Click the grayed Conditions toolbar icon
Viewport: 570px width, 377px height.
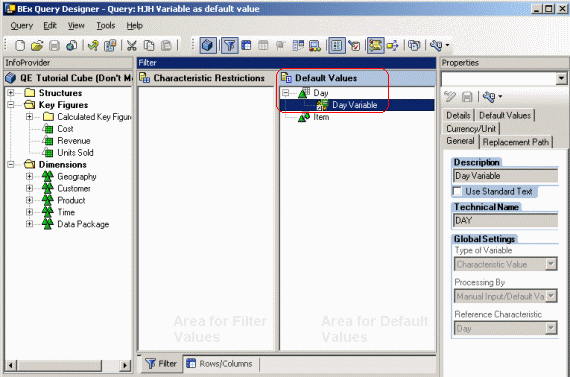point(280,45)
